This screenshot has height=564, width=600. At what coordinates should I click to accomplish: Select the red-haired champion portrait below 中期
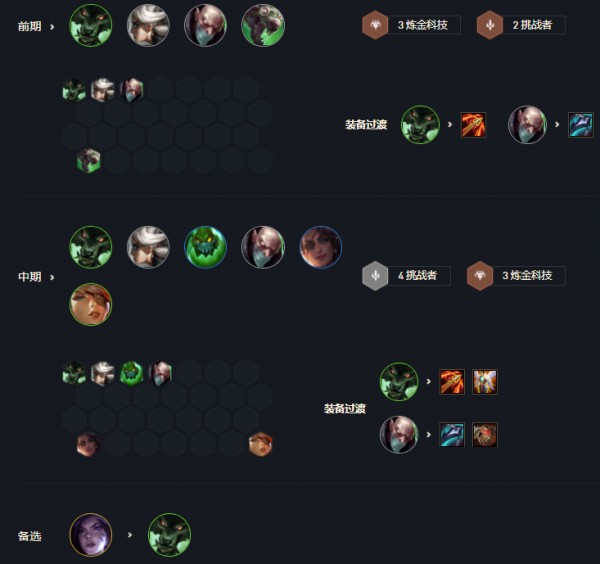point(91,305)
